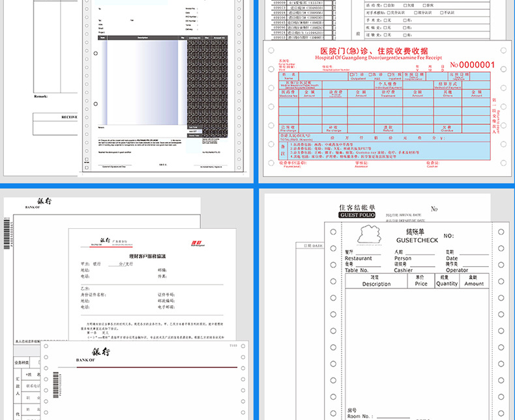Click the barcode on the bottom bank form

(56, 384)
